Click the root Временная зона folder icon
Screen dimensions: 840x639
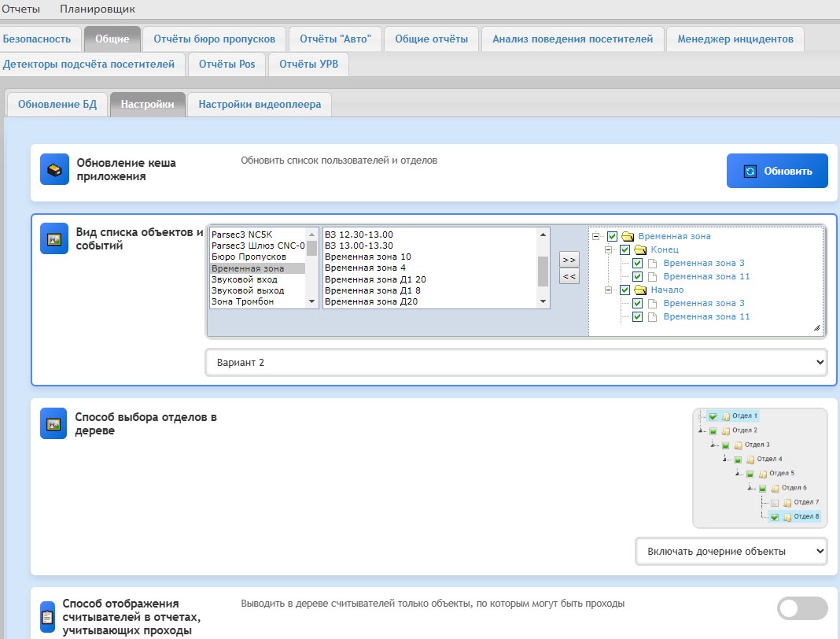pos(628,236)
